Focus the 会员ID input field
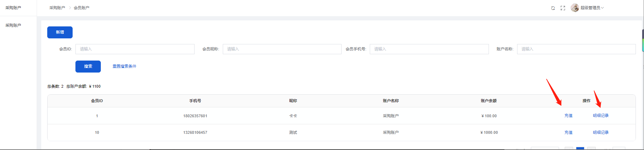This screenshot has width=644, height=150. tap(135, 49)
